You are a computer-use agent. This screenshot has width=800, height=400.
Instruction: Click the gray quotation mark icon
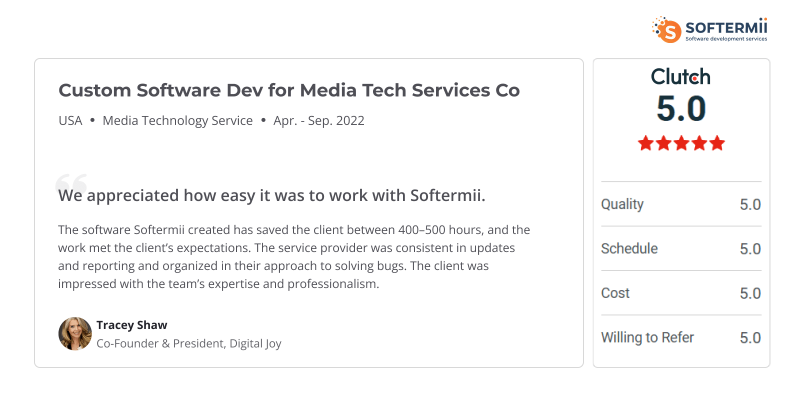(x=71, y=184)
